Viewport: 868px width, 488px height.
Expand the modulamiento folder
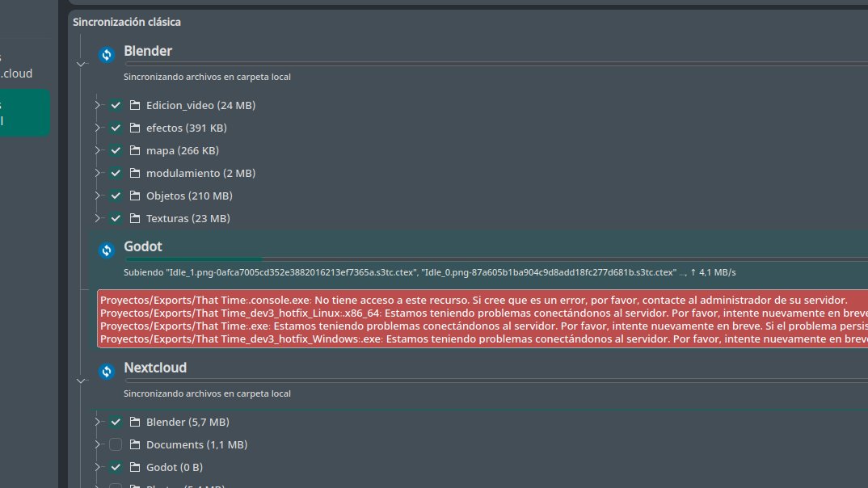[x=98, y=173]
